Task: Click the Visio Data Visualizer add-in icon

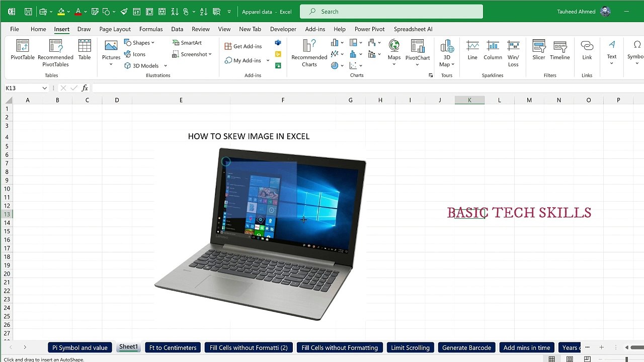Action: (x=278, y=43)
